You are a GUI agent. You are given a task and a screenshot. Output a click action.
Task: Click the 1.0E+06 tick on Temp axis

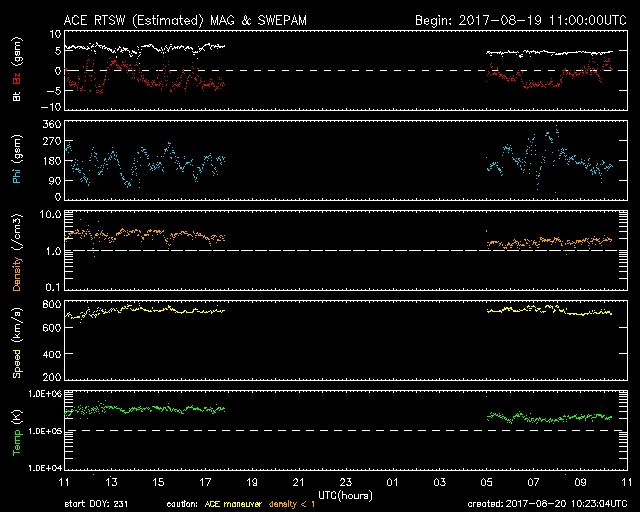coord(40,395)
